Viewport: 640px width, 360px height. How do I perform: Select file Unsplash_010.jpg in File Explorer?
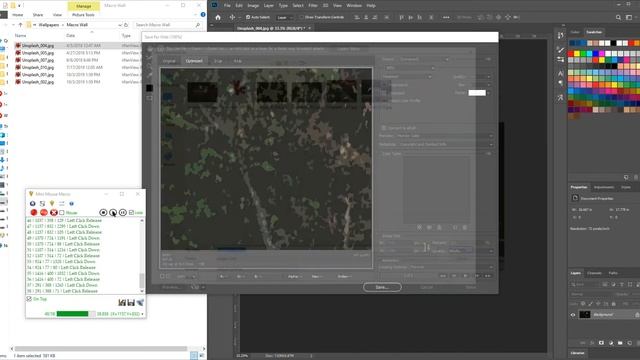coord(38,67)
